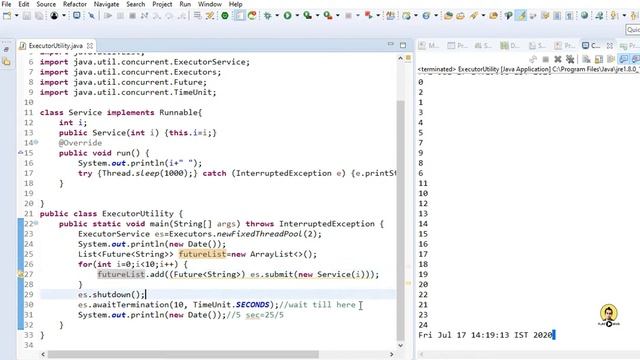Click the Coverage launch icon

[308, 16]
